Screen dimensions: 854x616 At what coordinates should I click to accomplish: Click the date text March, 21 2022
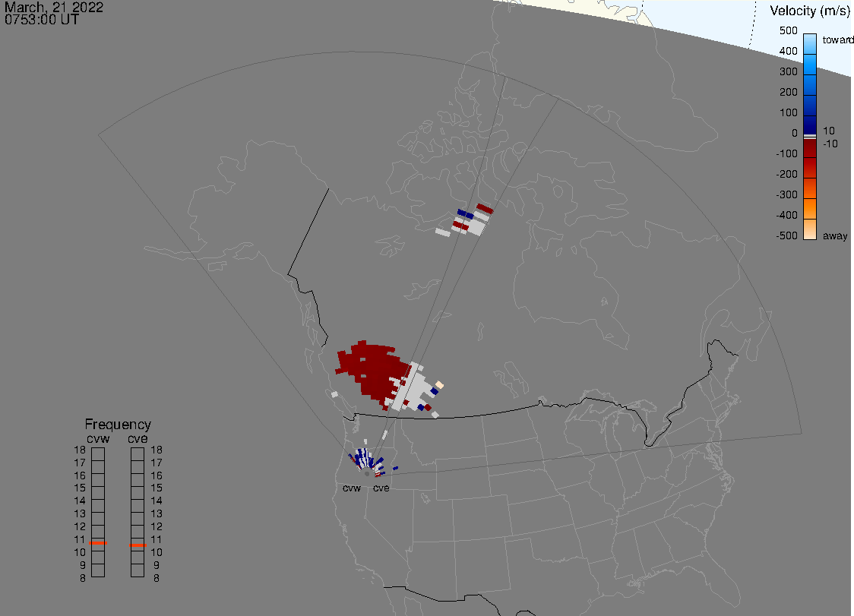54,7
